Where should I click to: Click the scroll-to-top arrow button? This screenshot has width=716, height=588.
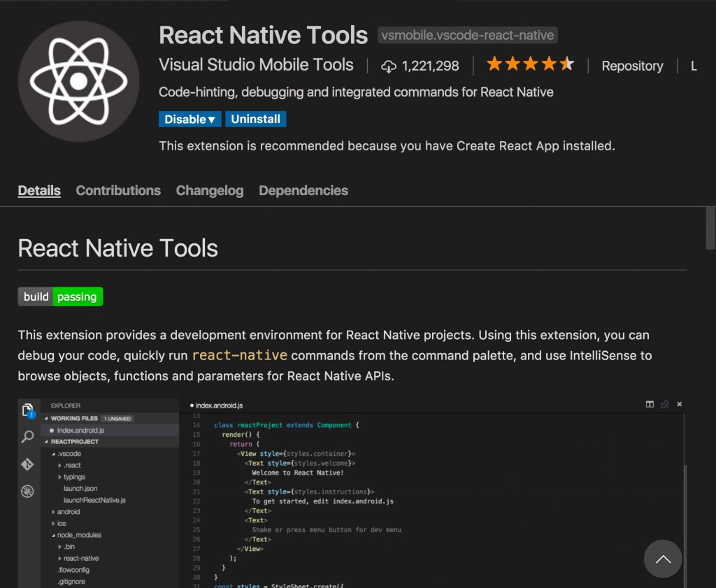tap(663, 559)
